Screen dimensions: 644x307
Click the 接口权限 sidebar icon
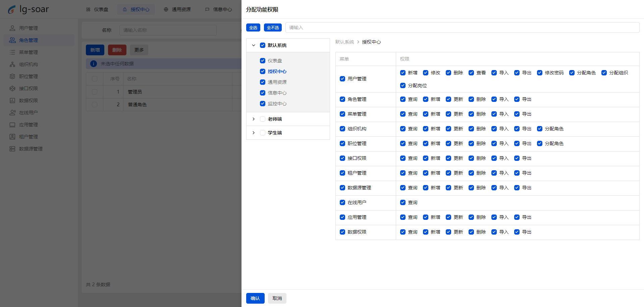coord(12,88)
